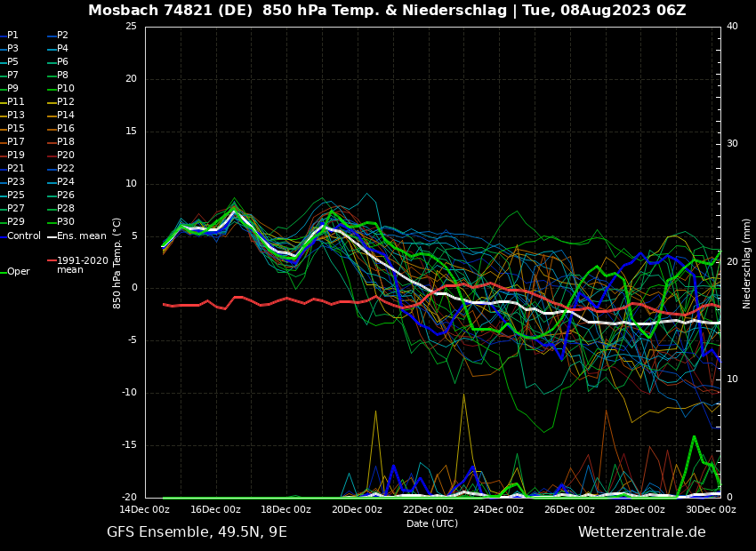
Task: Select the Ens. mean legend entry
Action: [81, 236]
